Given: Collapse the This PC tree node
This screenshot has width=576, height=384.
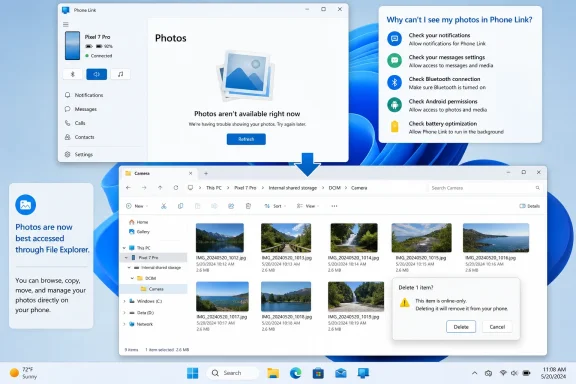Looking at the screenshot, I should click(x=125, y=248).
